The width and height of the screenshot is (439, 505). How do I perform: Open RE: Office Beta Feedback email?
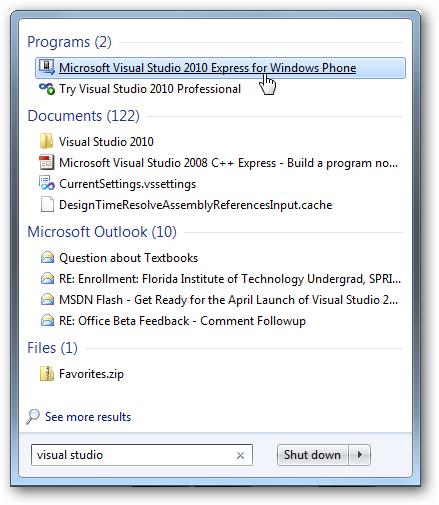pos(173,321)
